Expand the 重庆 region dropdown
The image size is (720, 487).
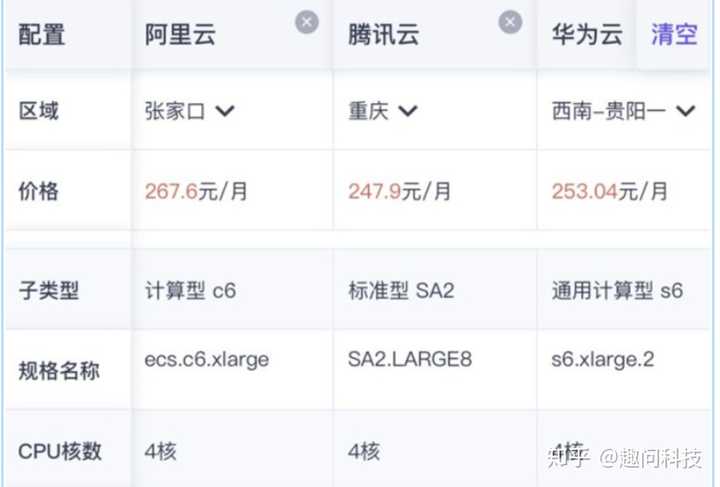point(381,111)
